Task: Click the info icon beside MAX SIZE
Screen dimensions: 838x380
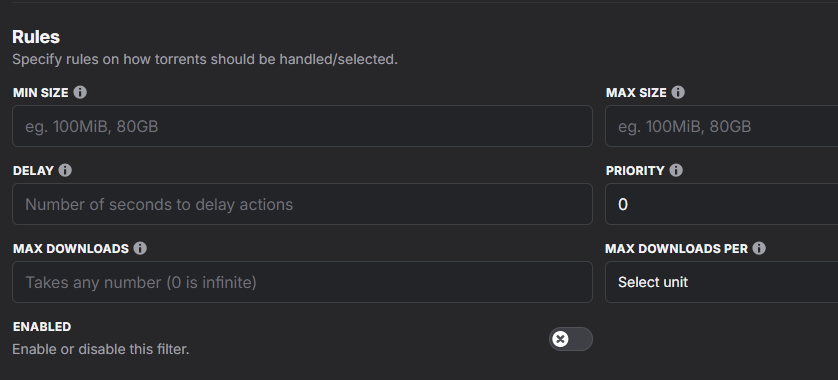Action: [x=678, y=92]
